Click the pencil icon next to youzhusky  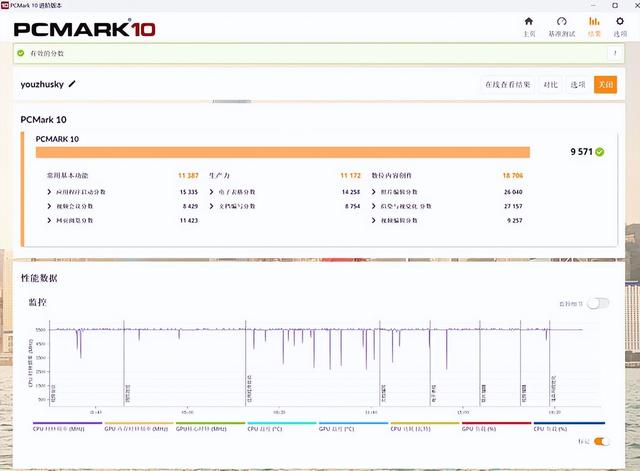pos(72,84)
